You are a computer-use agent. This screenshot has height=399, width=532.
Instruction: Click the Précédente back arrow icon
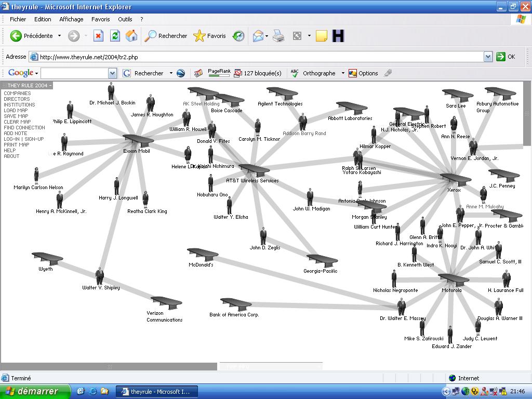point(16,36)
